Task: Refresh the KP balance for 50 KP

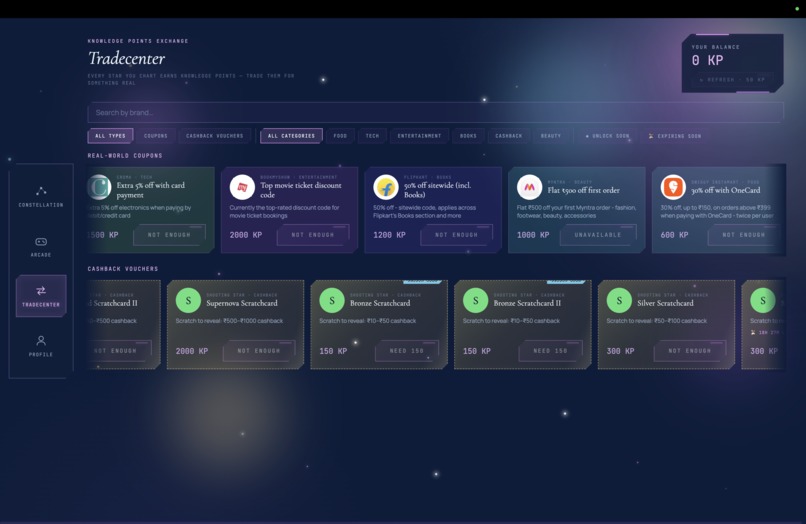Action: pos(732,80)
